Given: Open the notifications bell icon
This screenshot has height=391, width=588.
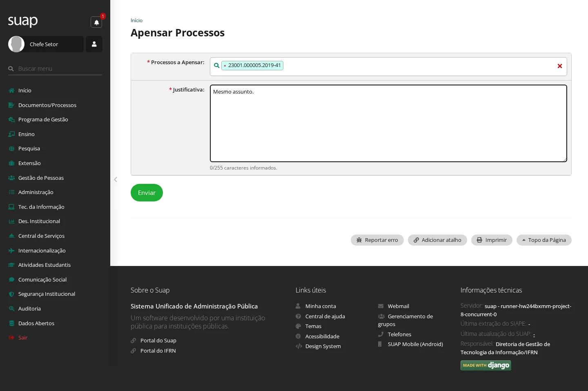Looking at the screenshot, I should (96, 22).
